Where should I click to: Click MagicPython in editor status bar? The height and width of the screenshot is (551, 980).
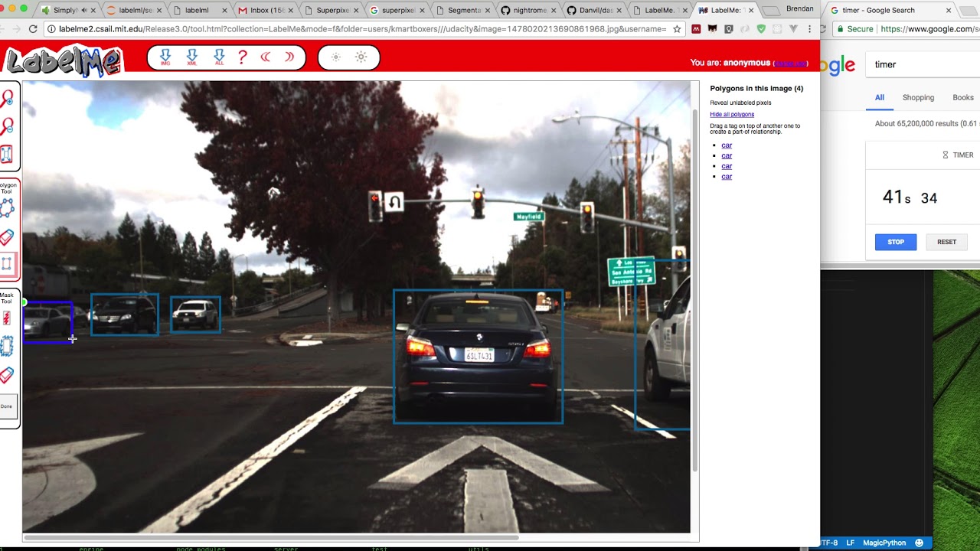click(x=884, y=543)
